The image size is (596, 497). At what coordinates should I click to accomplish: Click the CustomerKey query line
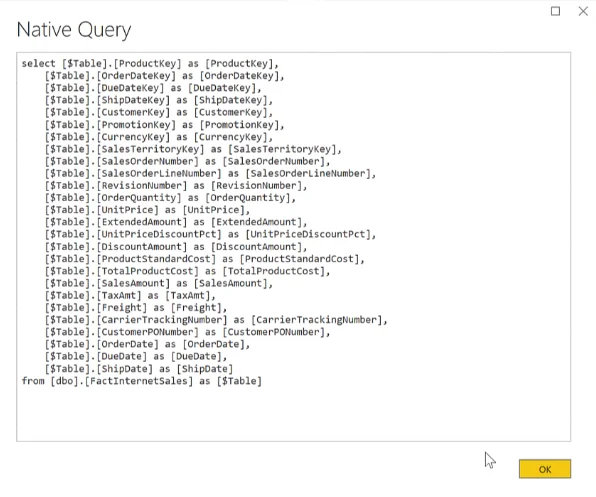(159, 112)
